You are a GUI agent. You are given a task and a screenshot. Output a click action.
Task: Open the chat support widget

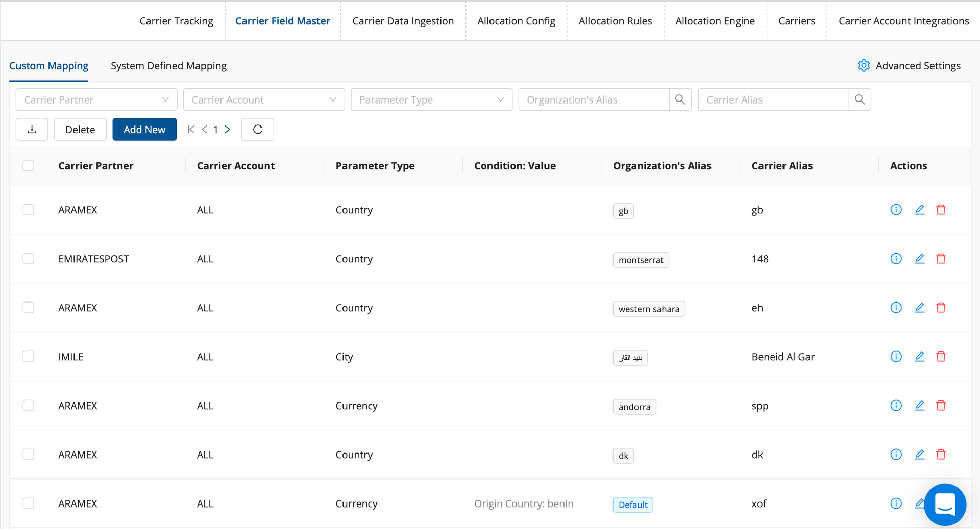pyautogui.click(x=945, y=505)
